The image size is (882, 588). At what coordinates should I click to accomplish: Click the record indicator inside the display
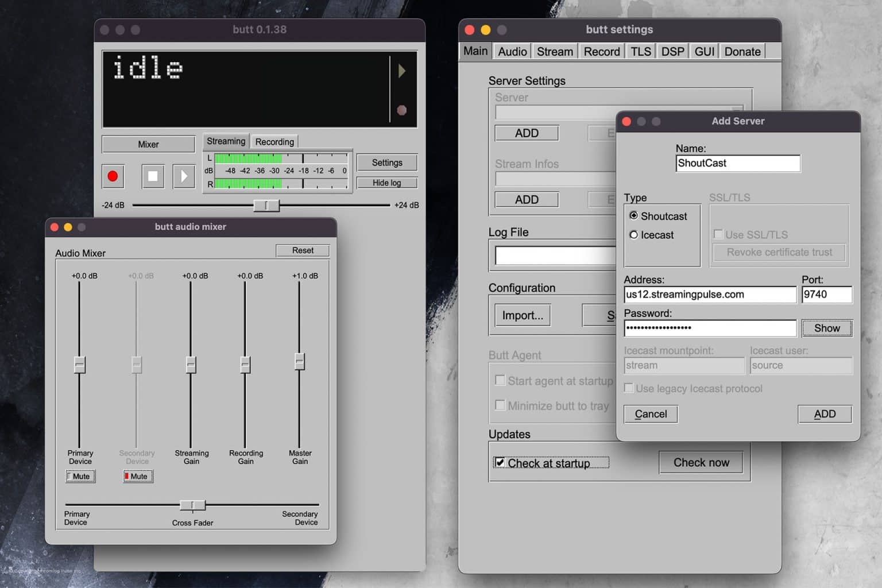[x=402, y=109]
